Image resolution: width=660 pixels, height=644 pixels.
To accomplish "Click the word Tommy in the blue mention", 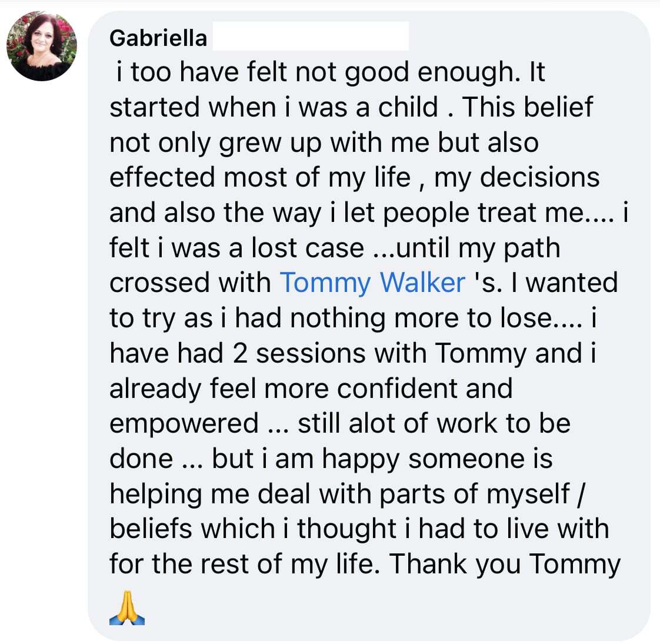I will click(x=325, y=283).
